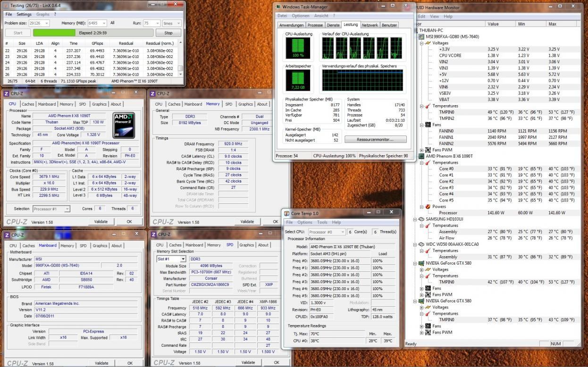
Task: Click Validate in the CPU-Z CPU window
Action: tap(101, 221)
